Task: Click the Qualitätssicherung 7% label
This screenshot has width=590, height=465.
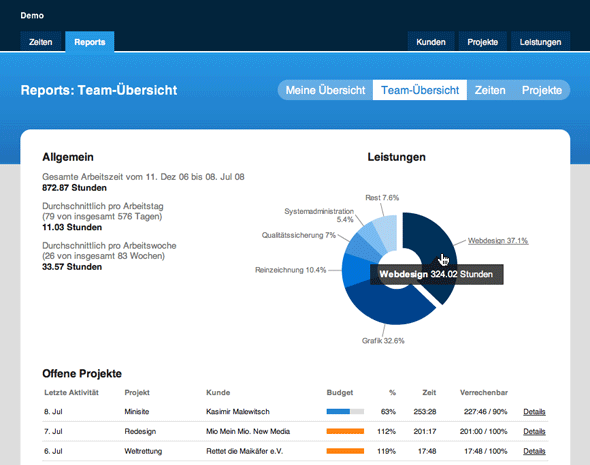Action: pos(299,235)
